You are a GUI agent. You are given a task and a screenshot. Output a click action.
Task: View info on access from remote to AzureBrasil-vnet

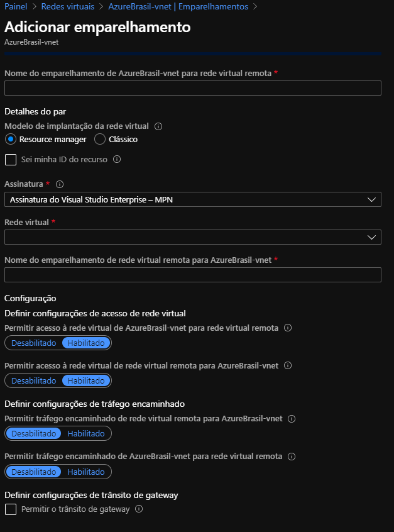coord(288,365)
